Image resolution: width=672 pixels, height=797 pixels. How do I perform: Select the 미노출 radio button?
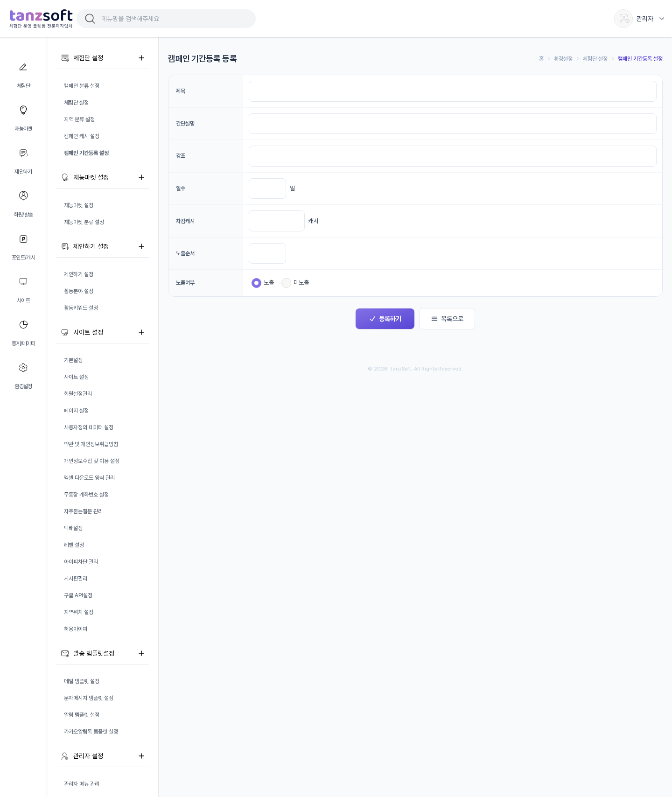[x=286, y=283]
